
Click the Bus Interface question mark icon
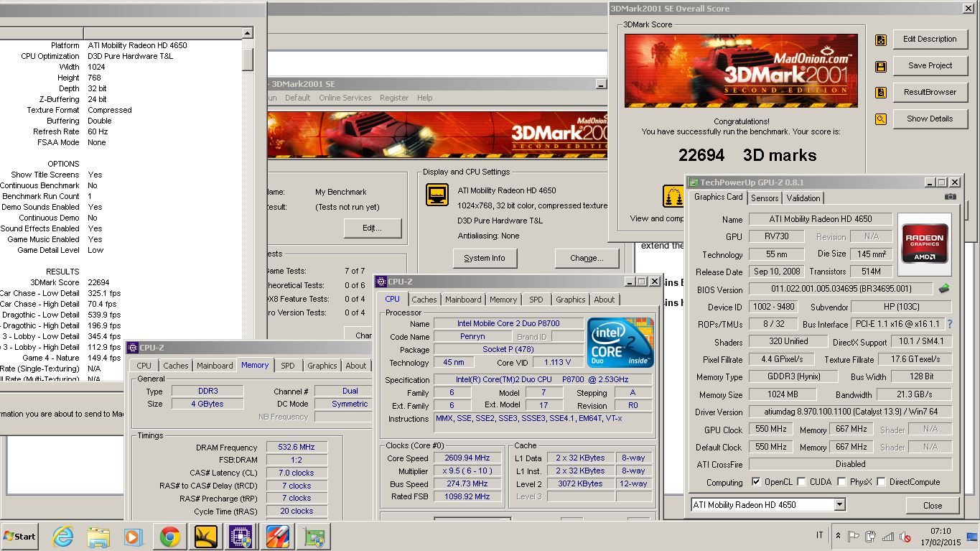coord(950,325)
